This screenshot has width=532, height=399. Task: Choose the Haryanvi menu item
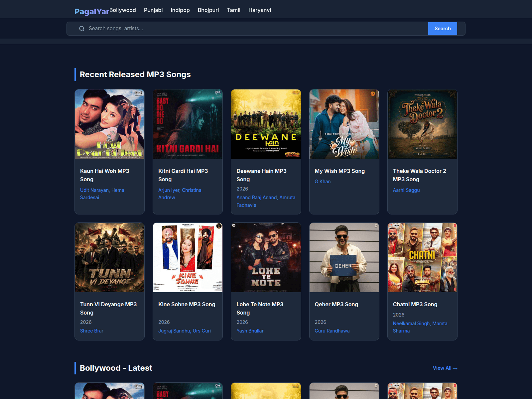(260, 10)
